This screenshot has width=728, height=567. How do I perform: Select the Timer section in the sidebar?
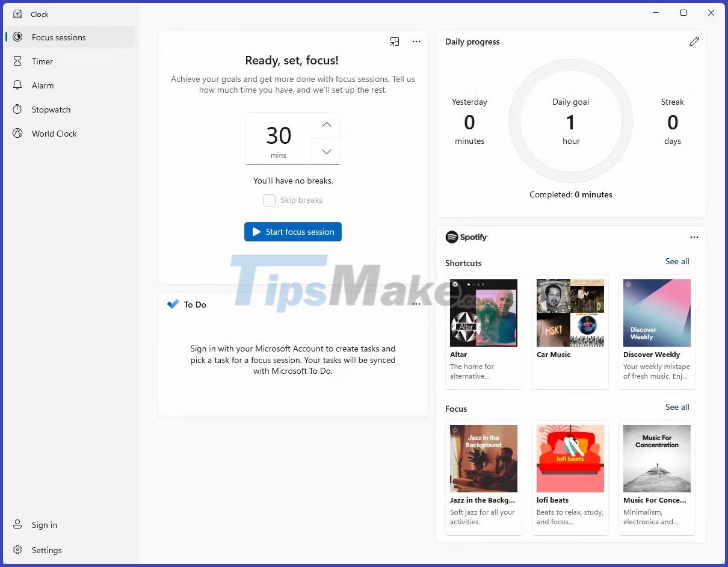click(42, 61)
